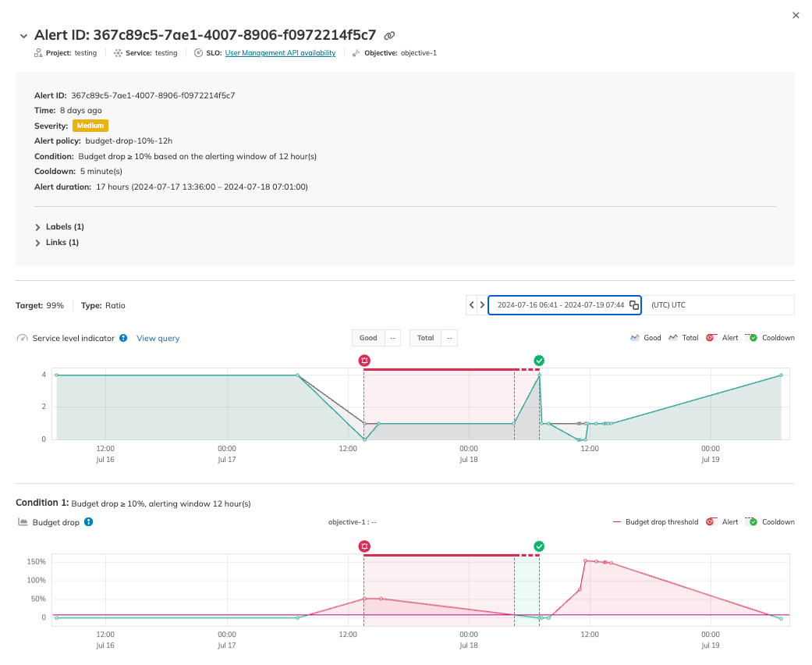
Task: Click the Good value box
Action: click(377, 338)
